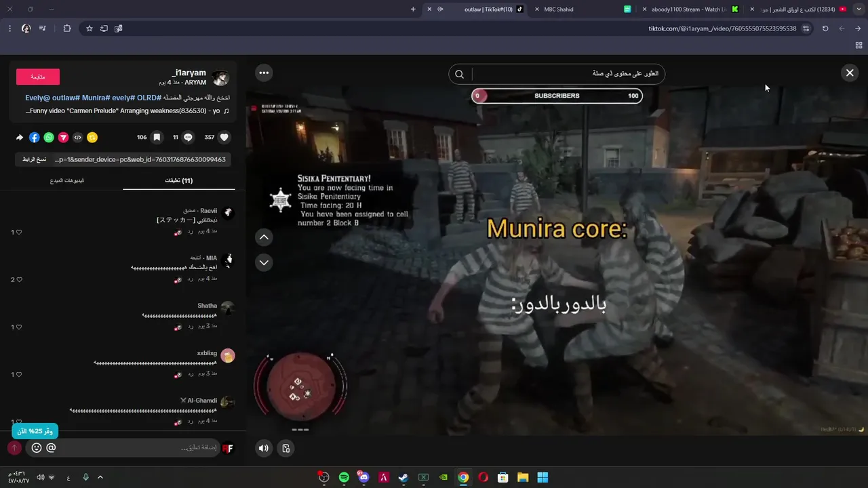
Task: Open the video options three-dot menu
Action: tap(264, 73)
